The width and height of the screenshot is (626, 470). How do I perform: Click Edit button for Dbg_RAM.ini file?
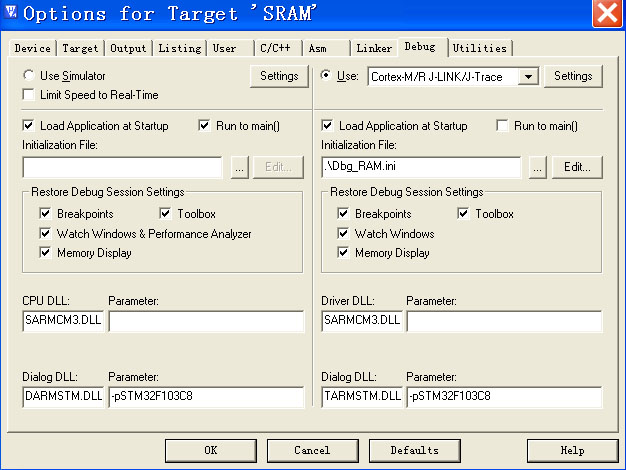pos(576,168)
